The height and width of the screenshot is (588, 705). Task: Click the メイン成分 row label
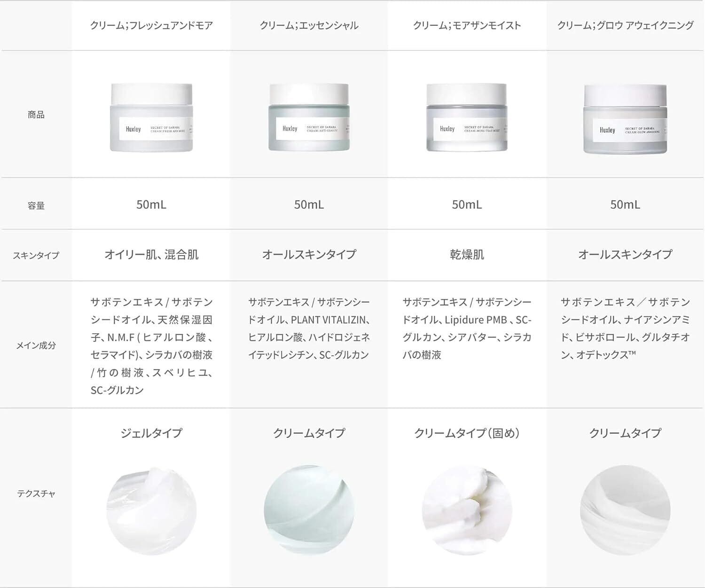coord(36,345)
